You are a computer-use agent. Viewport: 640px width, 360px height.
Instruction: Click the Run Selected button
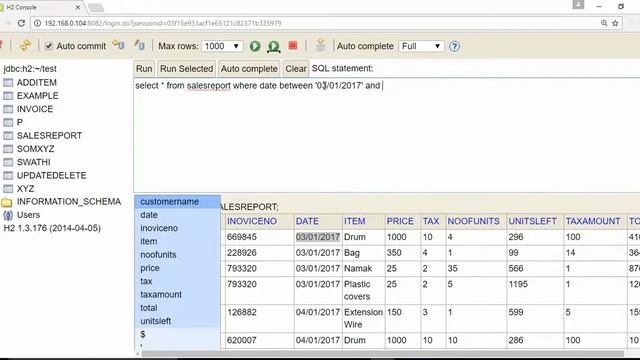click(x=187, y=69)
